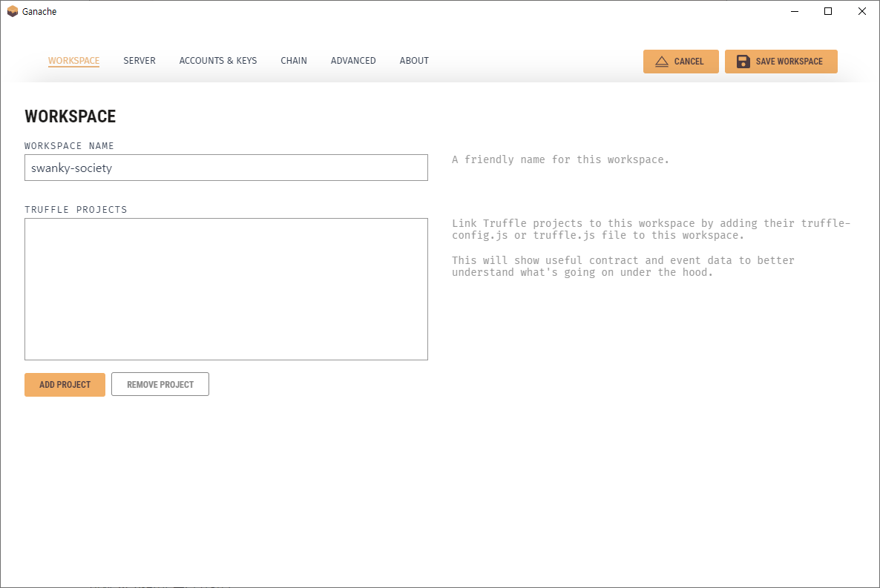
Task: Minimize the Ganache window
Action: click(794, 11)
